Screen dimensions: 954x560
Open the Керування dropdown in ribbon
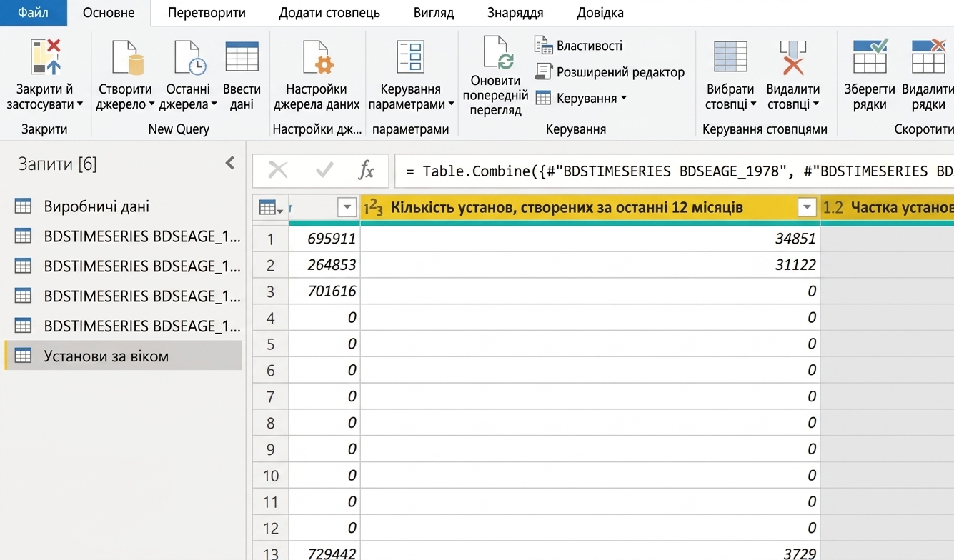click(x=580, y=99)
